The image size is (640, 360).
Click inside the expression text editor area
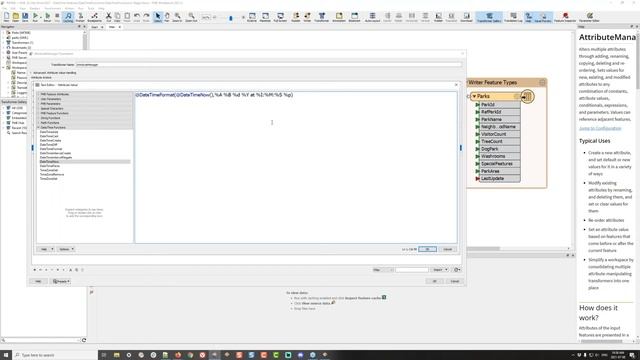(x=296, y=167)
